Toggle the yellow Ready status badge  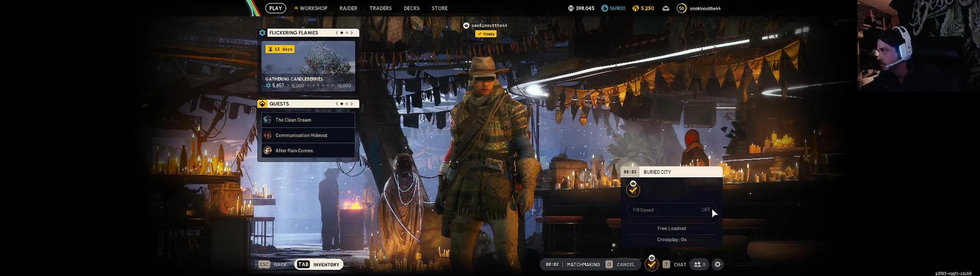[x=486, y=34]
